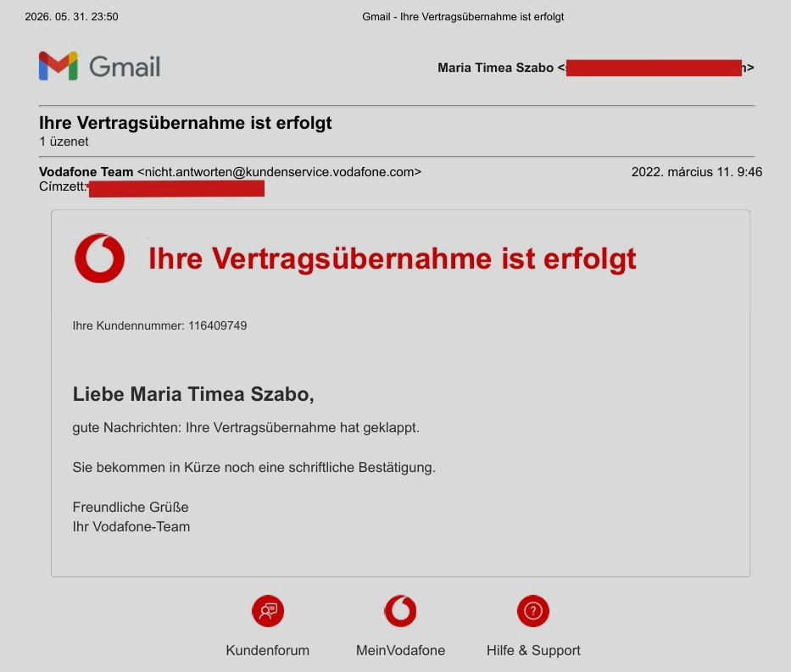
Task: Click the account name Maria Timea Szabo at top
Action: click(495, 68)
